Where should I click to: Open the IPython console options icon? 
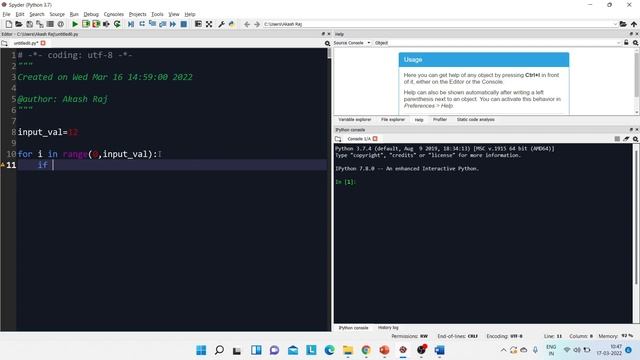pos(636,139)
